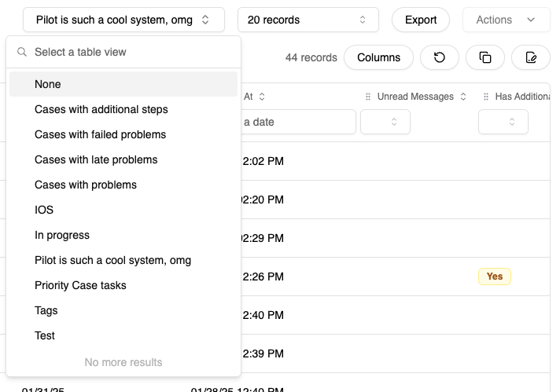Click the 'Yes' badge in table row
The height and width of the screenshot is (392, 560).
pyautogui.click(x=495, y=277)
